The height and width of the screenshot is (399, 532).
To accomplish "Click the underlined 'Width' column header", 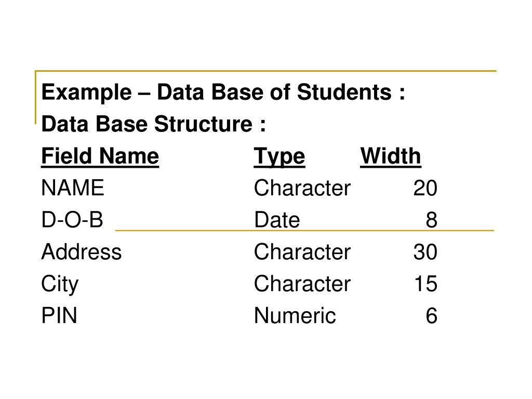I will tap(391, 156).
